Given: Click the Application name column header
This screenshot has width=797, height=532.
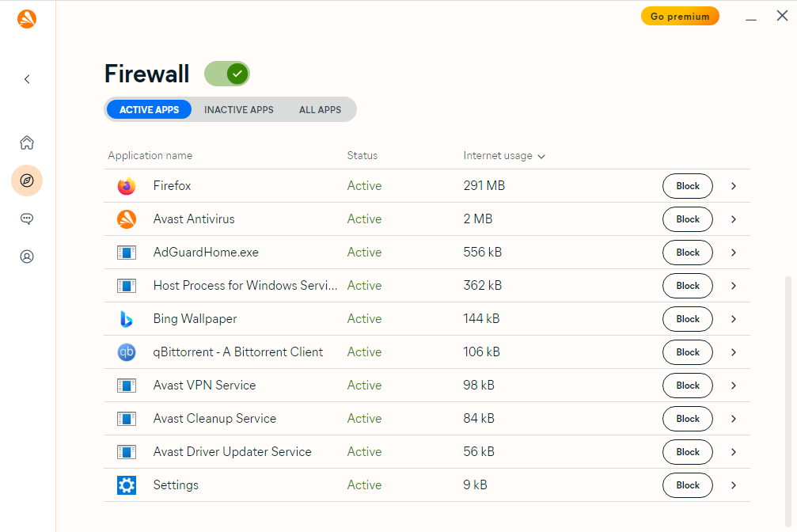Looking at the screenshot, I should [150, 156].
